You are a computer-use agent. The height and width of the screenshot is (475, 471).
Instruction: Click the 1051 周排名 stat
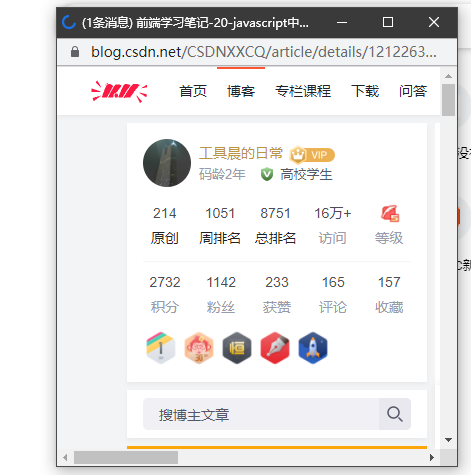(220, 226)
